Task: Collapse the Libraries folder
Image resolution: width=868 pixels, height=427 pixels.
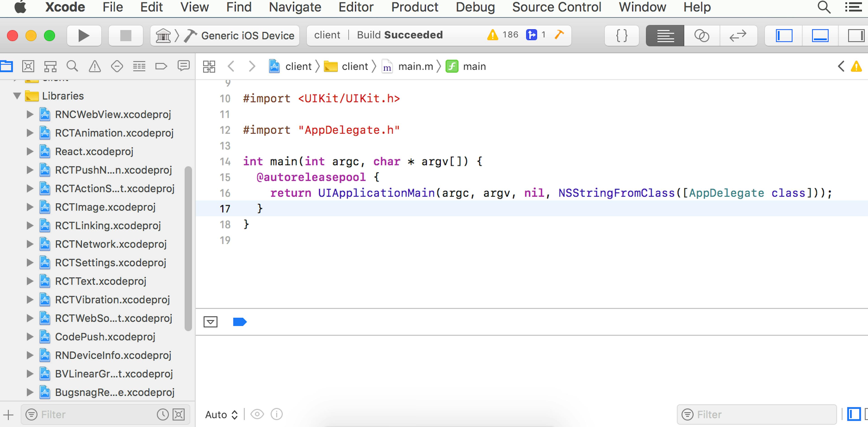Action: [17, 96]
